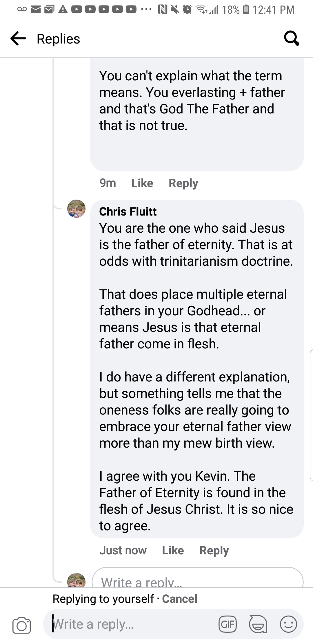Open Chris Fluitt's profile name link
The image size is (313, 644).
pyautogui.click(x=128, y=211)
